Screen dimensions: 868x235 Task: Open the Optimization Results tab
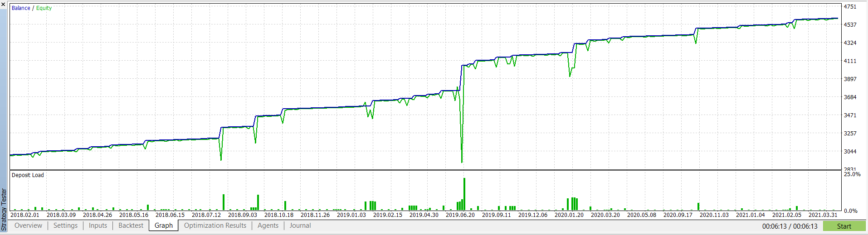[x=215, y=225]
